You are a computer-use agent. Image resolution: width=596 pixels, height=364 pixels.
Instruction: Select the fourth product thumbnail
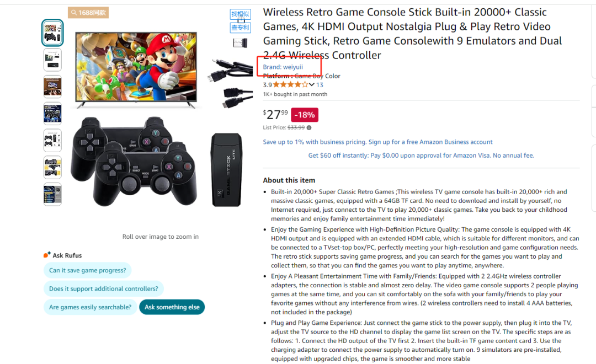[x=52, y=114]
